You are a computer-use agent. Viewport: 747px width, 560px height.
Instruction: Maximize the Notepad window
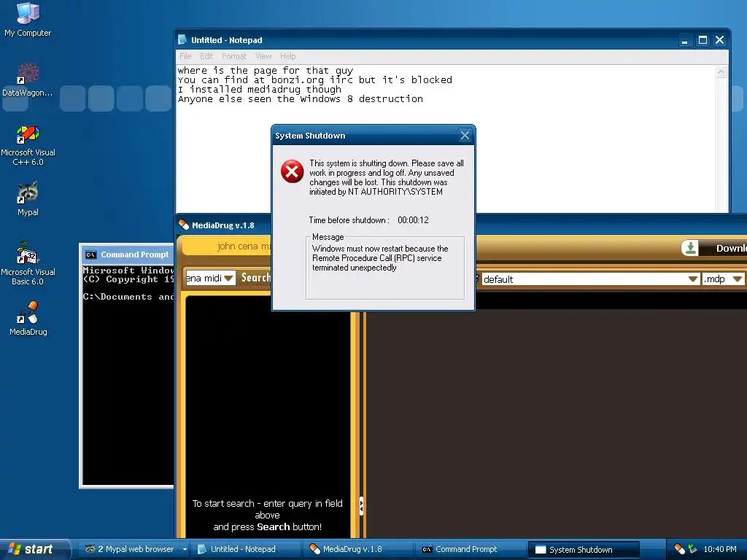point(703,41)
